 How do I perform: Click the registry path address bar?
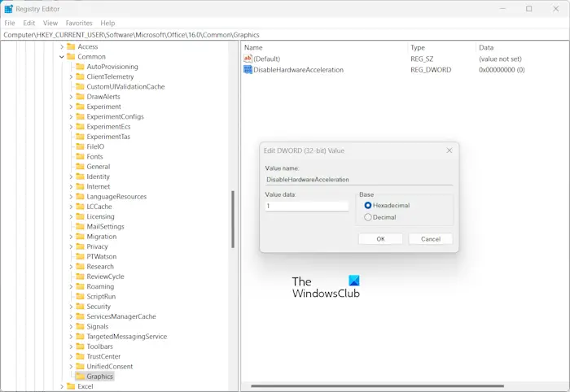(285, 35)
